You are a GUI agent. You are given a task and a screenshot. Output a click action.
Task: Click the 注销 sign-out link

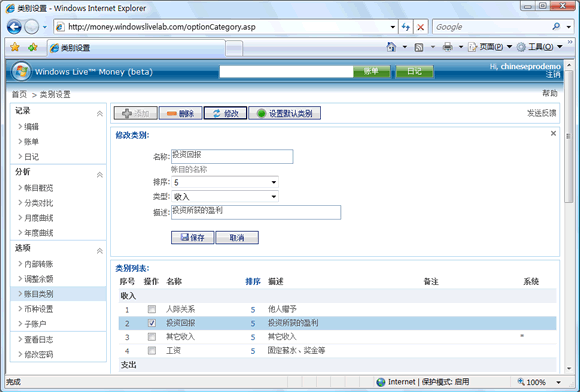point(553,75)
